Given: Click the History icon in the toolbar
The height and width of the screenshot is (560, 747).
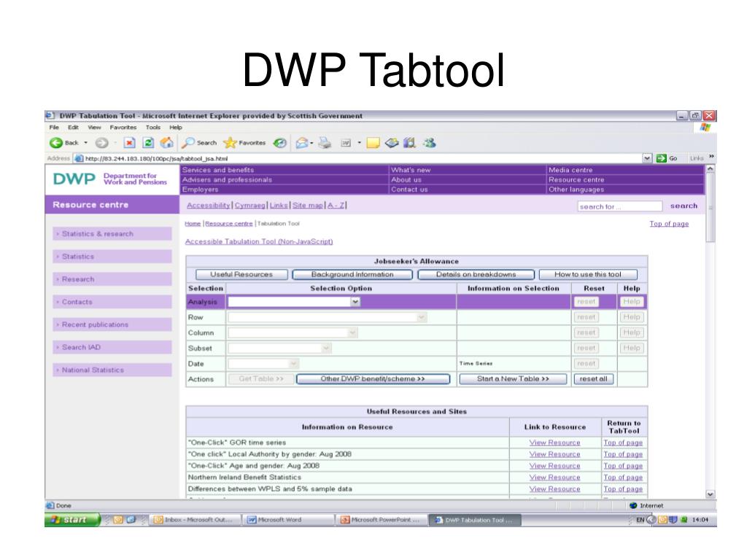Looking at the screenshot, I should [280, 143].
